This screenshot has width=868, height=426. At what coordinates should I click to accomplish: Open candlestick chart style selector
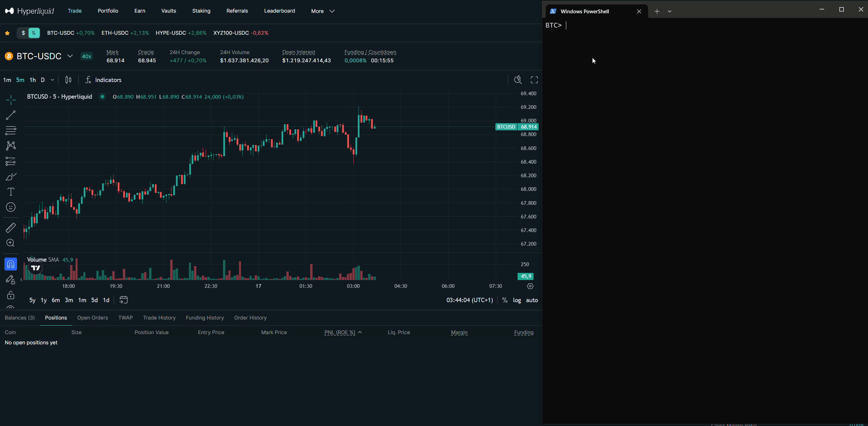[x=68, y=80]
